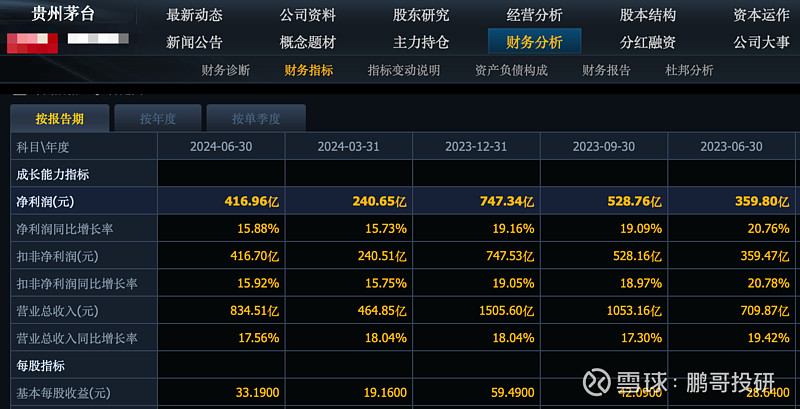
Task: Open 新闻公告 section
Action: pyautogui.click(x=194, y=42)
